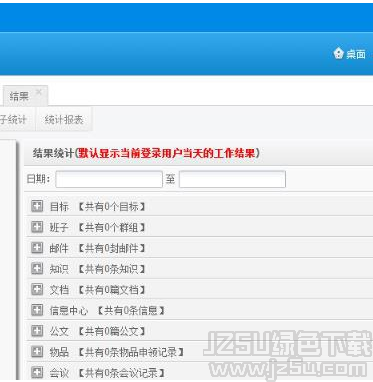Switch to the 统计报表 tab
The image size is (373, 382).
coord(64,119)
